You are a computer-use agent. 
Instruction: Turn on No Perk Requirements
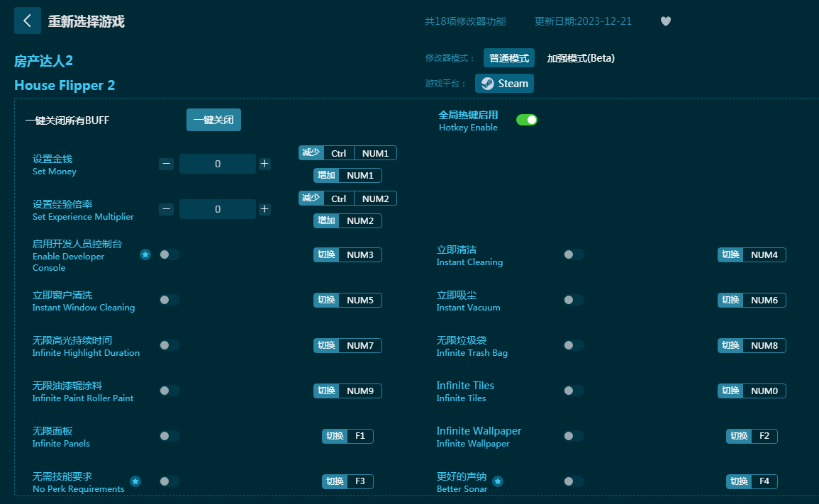point(169,481)
